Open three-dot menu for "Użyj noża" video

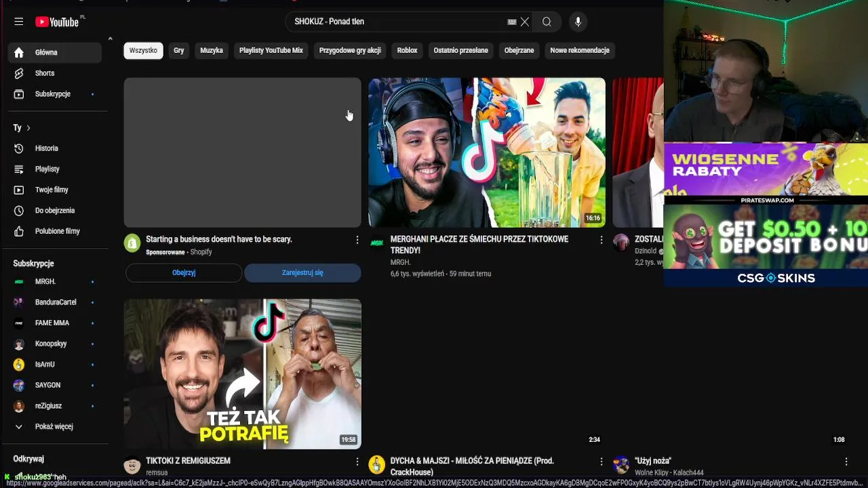click(x=846, y=462)
